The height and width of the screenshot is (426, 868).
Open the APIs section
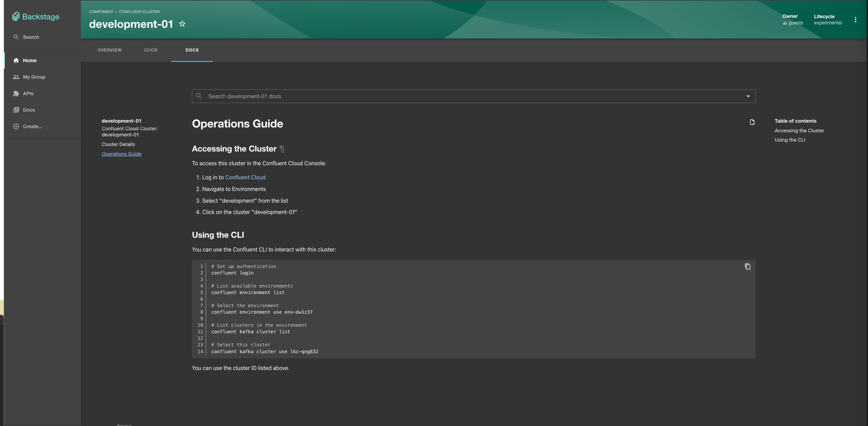point(42,93)
